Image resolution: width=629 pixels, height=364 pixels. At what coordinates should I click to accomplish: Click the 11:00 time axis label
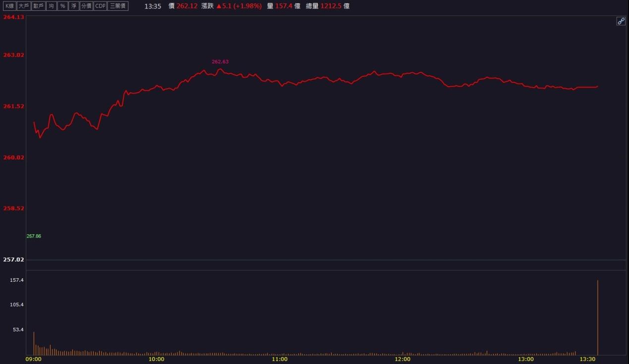click(x=280, y=359)
